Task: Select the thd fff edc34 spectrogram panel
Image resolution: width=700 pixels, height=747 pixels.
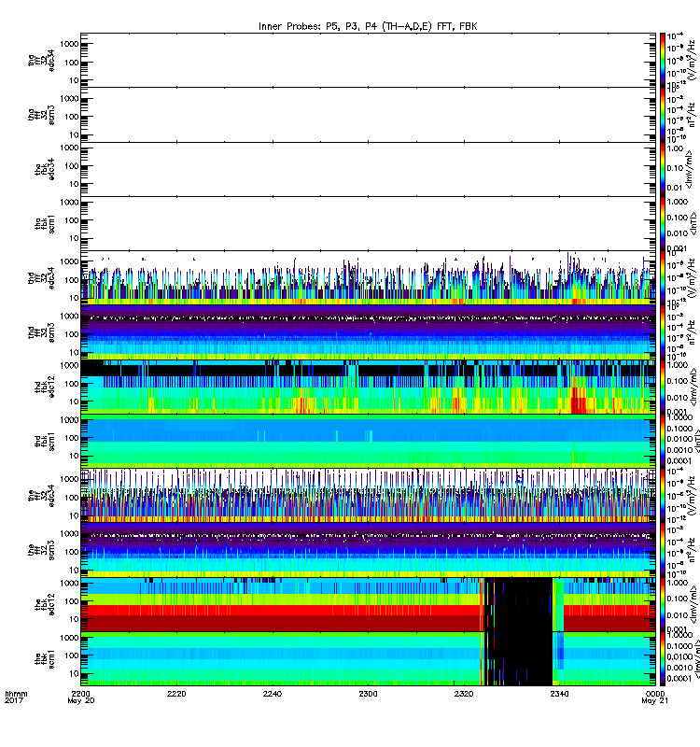Action: pyautogui.click(x=368, y=278)
